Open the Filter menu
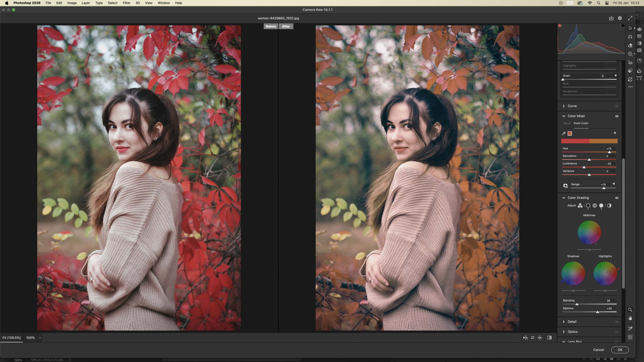The width and height of the screenshot is (644, 362). [x=126, y=3]
